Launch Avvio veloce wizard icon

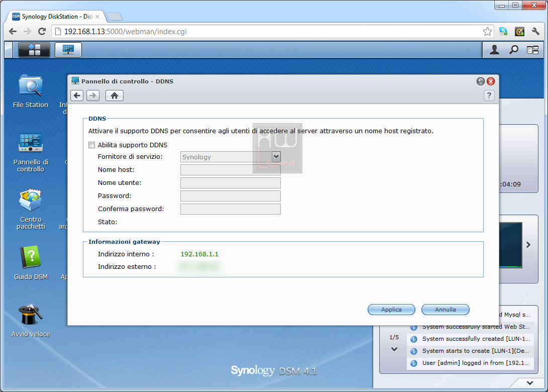click(31, 320)
